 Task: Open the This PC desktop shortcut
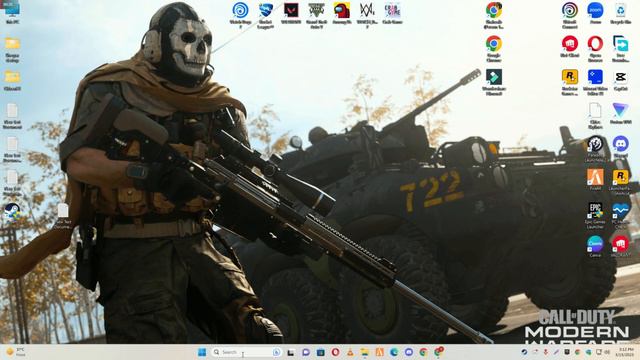(x=12, y=12)
